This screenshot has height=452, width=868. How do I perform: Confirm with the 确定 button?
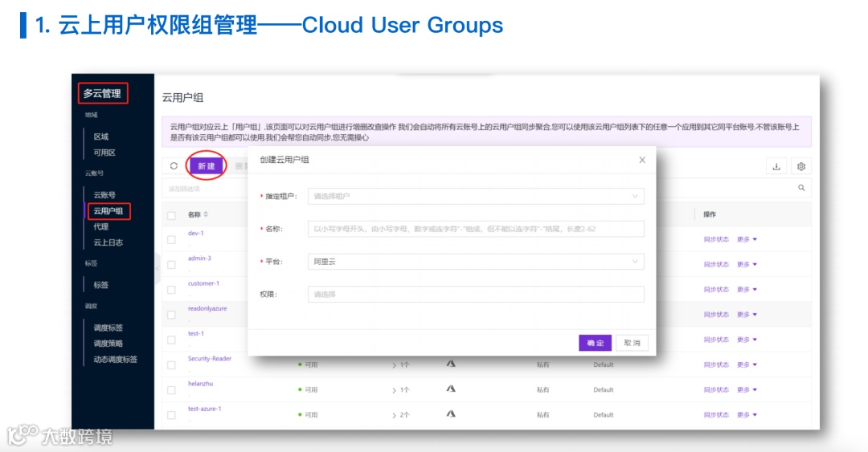[x=595, y=343]
